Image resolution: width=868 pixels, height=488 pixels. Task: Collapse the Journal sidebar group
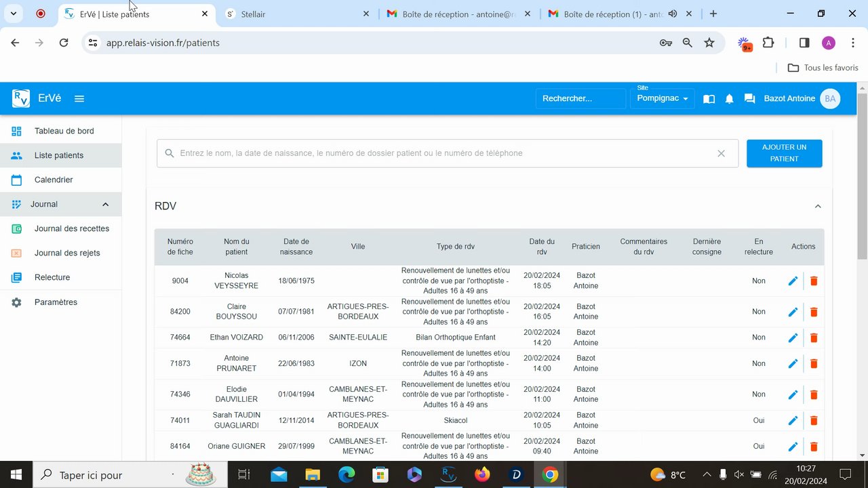(x=105, y=204)
